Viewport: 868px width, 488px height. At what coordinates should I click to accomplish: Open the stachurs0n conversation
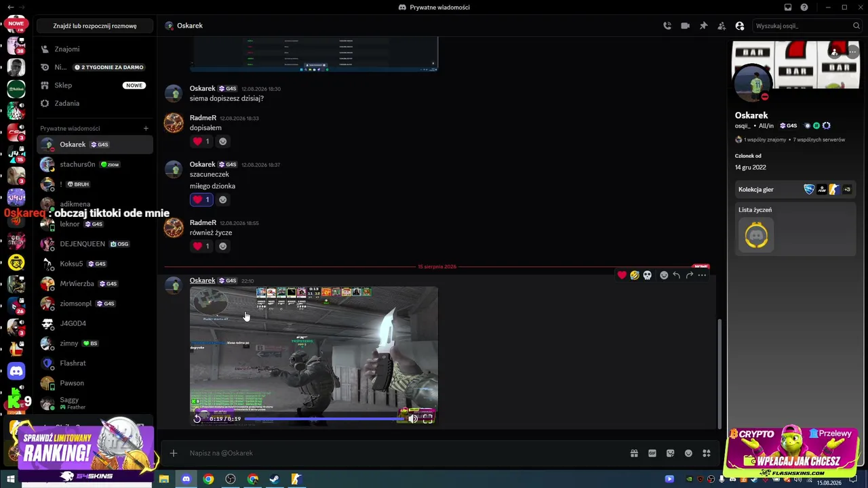(95, 164)
